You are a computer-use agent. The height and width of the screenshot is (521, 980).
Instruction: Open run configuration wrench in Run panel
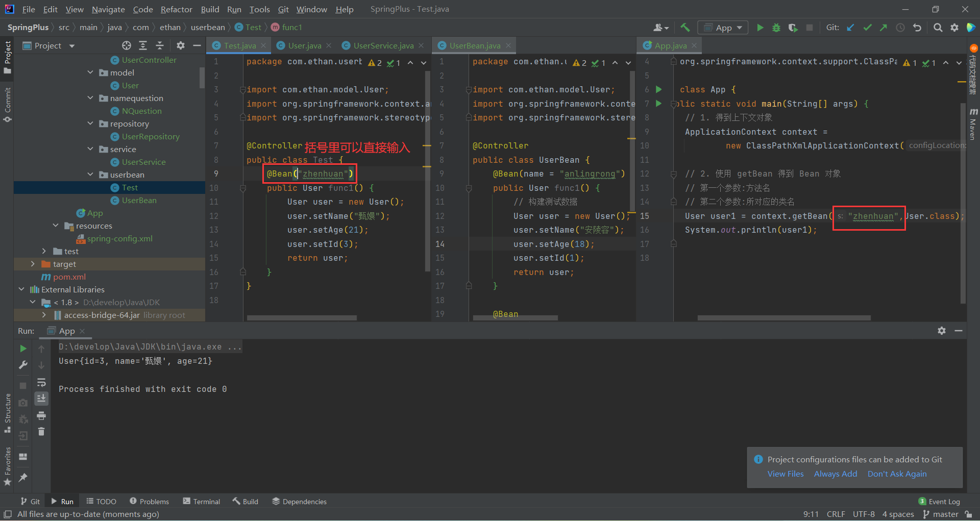23,365
